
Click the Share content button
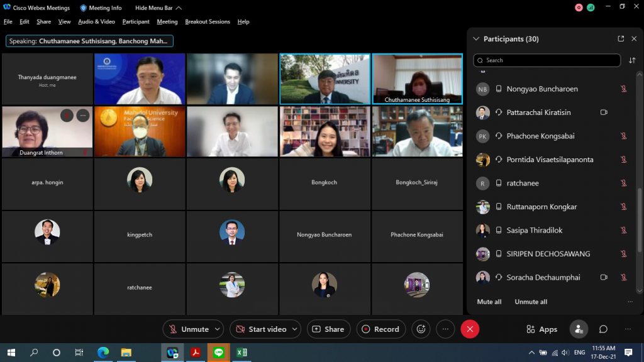[328, 329]
